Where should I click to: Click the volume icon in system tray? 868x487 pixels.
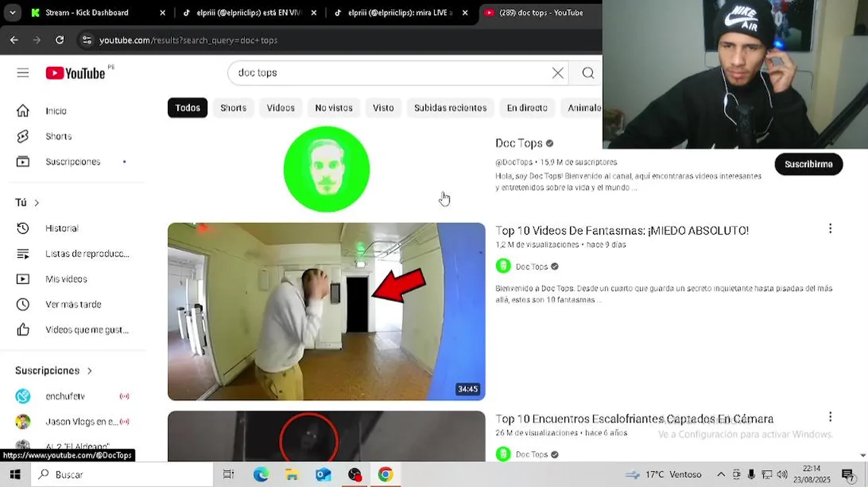coord(782,475)
